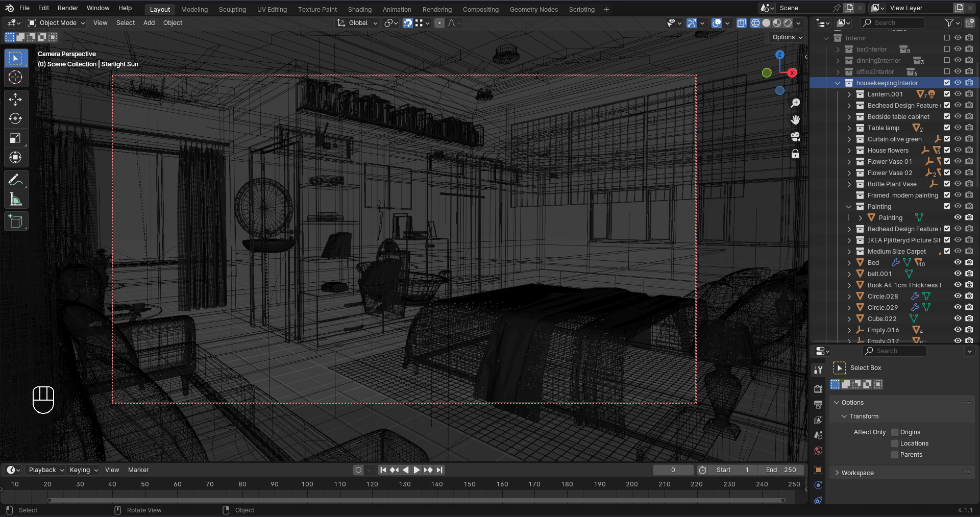Enable Affect Only Parents checkbox
The height and width of the screenshot is (517, 980).
coord(895,455)
